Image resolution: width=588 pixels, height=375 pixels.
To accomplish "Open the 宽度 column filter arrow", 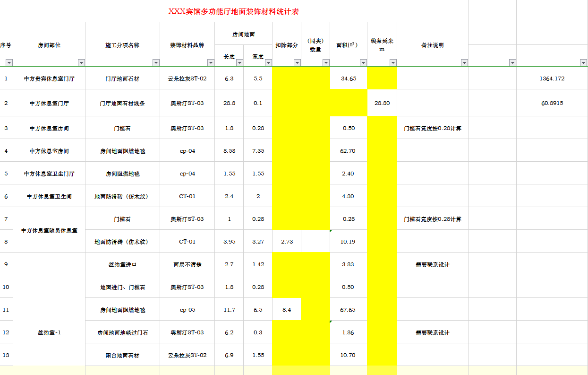I will click(268, 62).
